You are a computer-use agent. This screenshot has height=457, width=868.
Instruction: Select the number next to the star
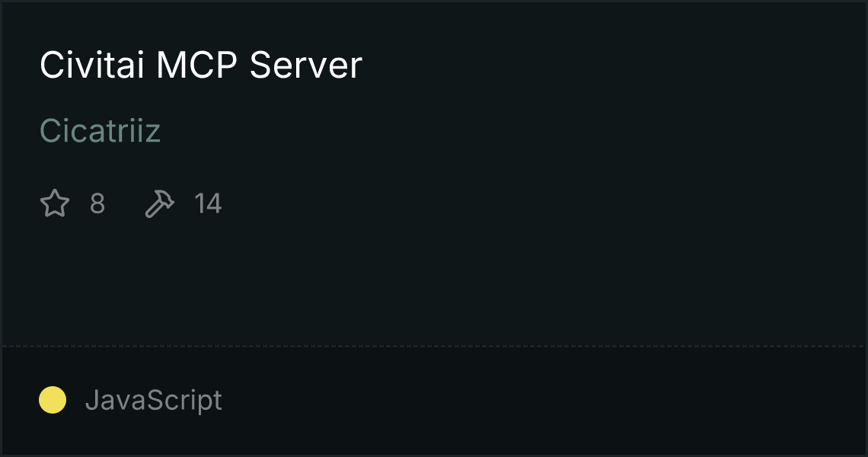click(97, 204)
